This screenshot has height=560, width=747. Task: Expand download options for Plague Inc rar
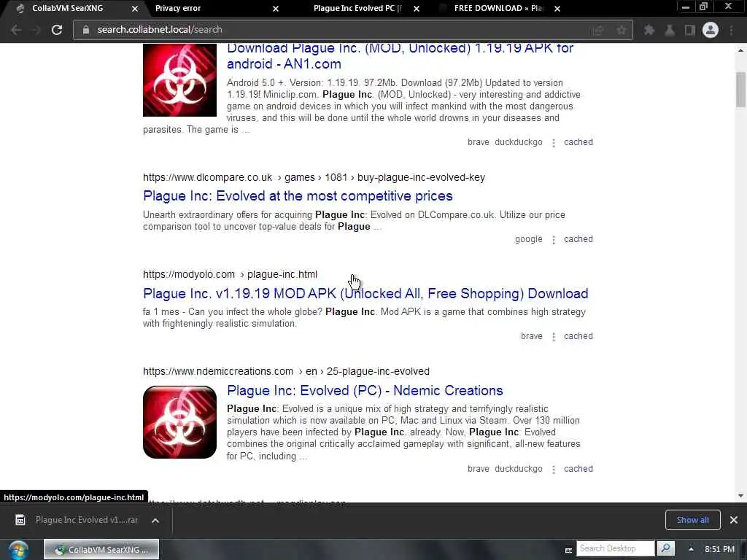click(155, 521)
